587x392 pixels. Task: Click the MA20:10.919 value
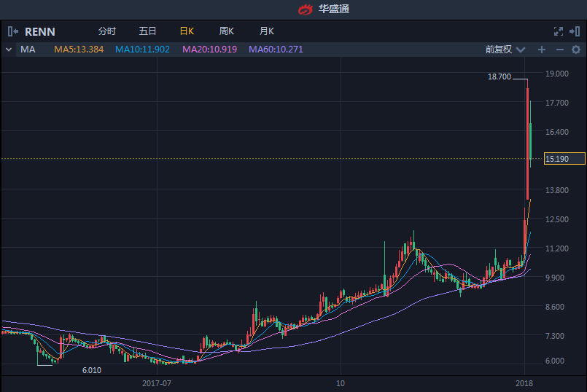coord(210,50)
